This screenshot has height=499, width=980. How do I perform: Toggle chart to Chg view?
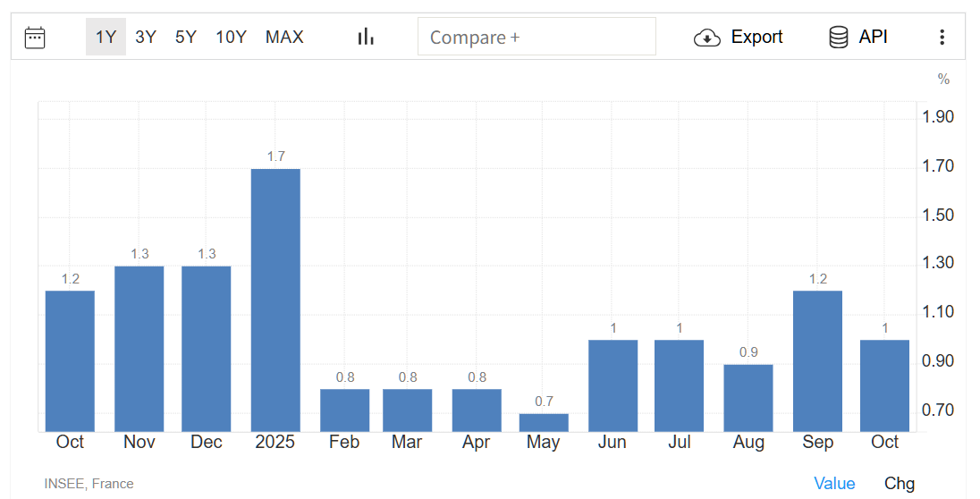coord(900,483)
